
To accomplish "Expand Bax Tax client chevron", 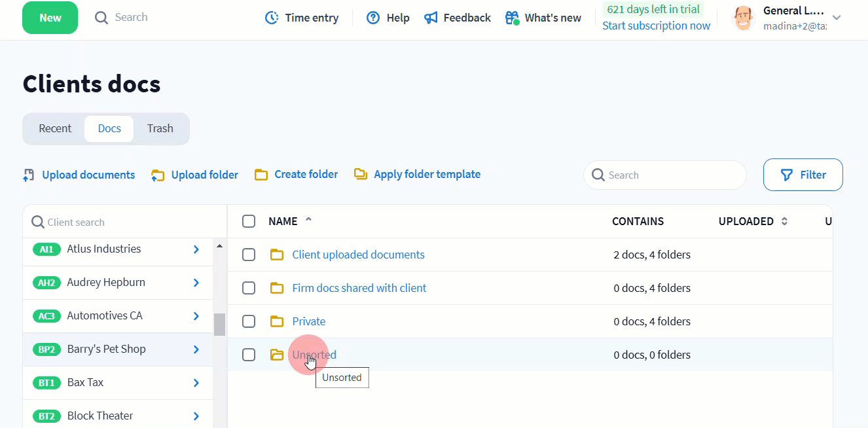I will pos(196,382).
